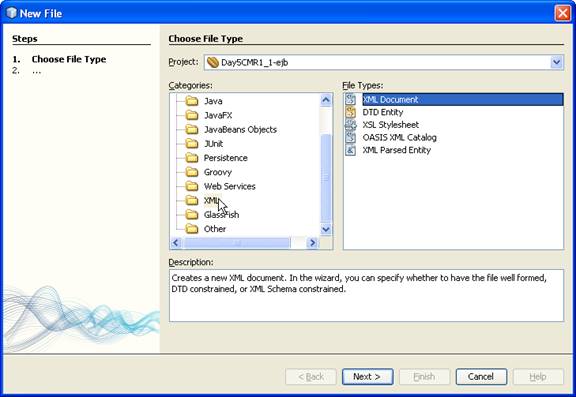The image size is (576, 397).
Task: Choose XSL Stylesheet file type
Action: 390,125
